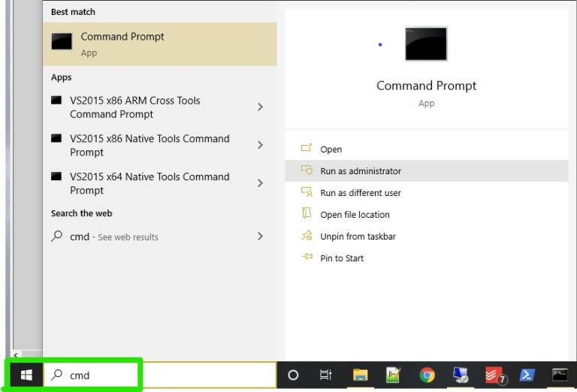The image size is (577, 392).
Task: Launch Google Chrome from the taskbar
Action: click(427, 375)
